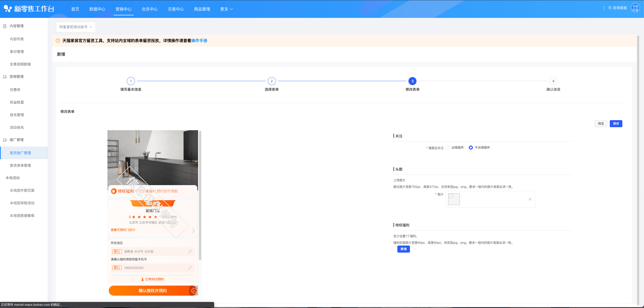The height and width of the screenshot is (308, 644).
Task: Click the 新零售工作台 logo icon
Action: 8,9
